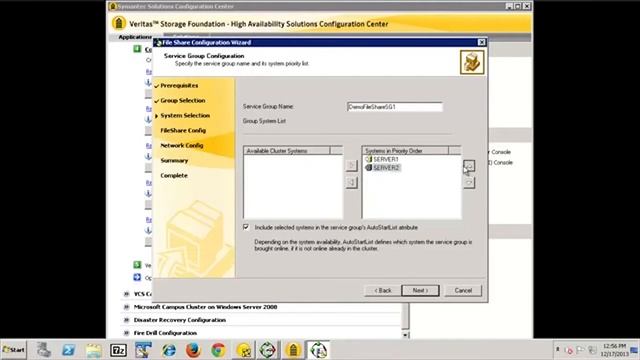Move SERVER2 up in priority order
This screenshot has height=360, width=640.
[x=469, y=166]
